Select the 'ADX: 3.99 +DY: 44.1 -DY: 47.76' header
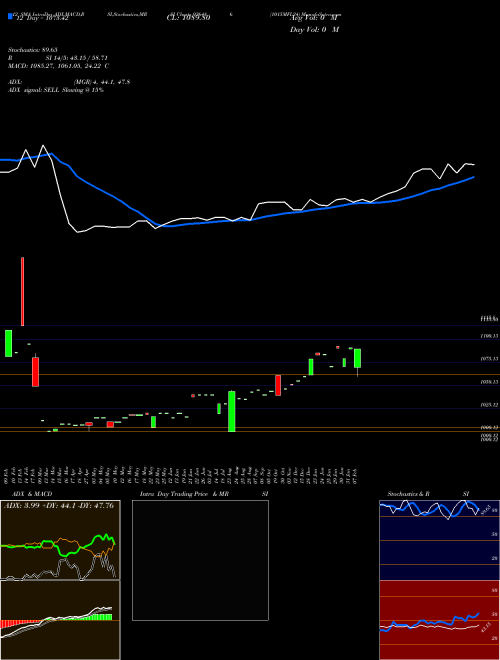 click(59, 506)
